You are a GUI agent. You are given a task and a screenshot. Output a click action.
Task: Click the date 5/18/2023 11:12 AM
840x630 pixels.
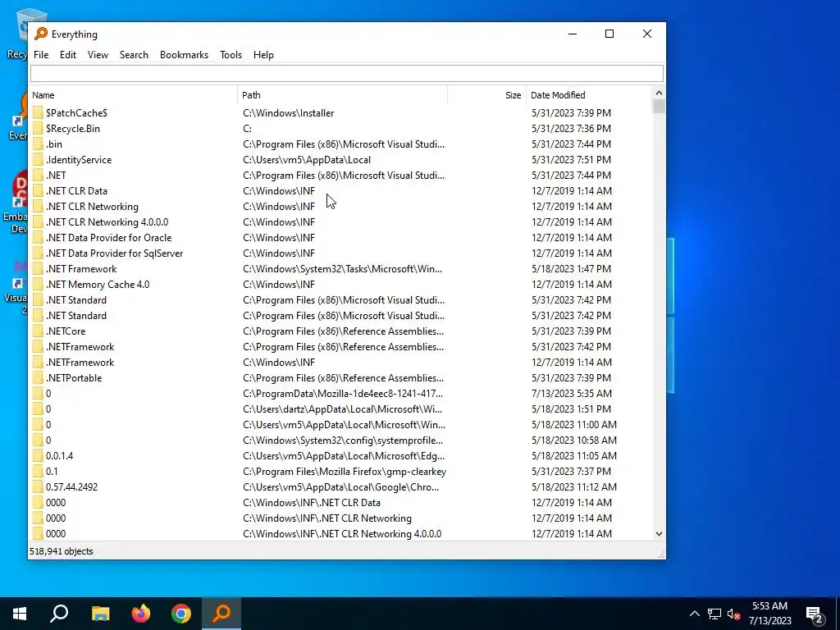tap(573, 487)
